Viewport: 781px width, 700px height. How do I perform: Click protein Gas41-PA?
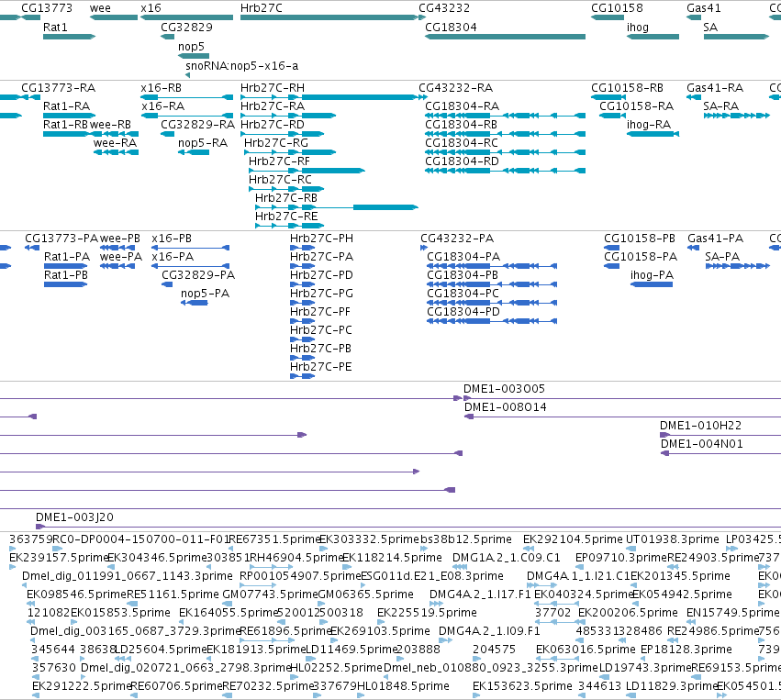693,248
